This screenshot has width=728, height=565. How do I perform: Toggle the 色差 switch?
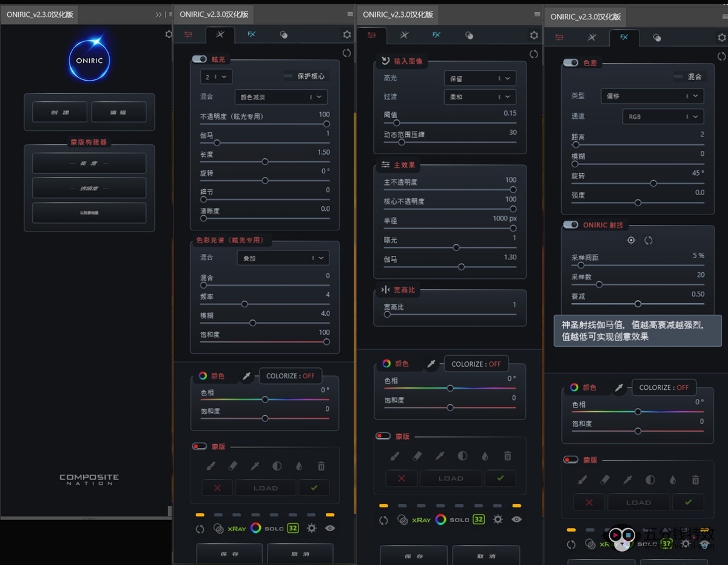coord(570,62)
